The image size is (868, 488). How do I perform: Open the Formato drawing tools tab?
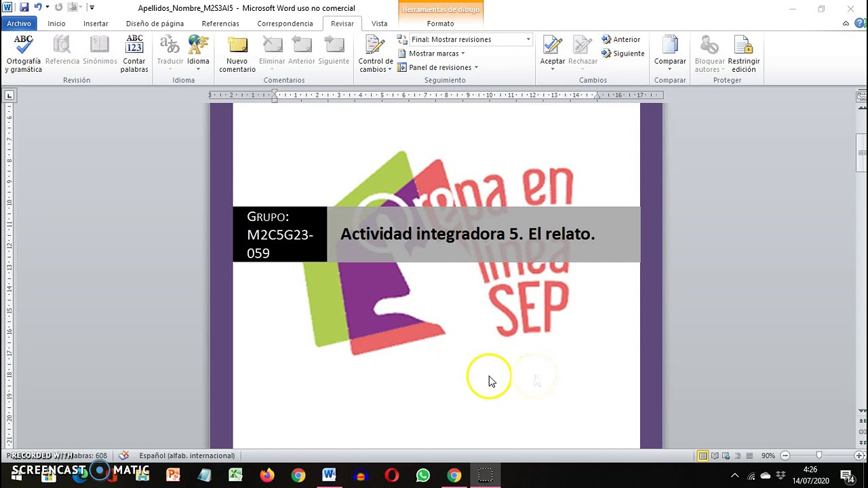[440, 24]
